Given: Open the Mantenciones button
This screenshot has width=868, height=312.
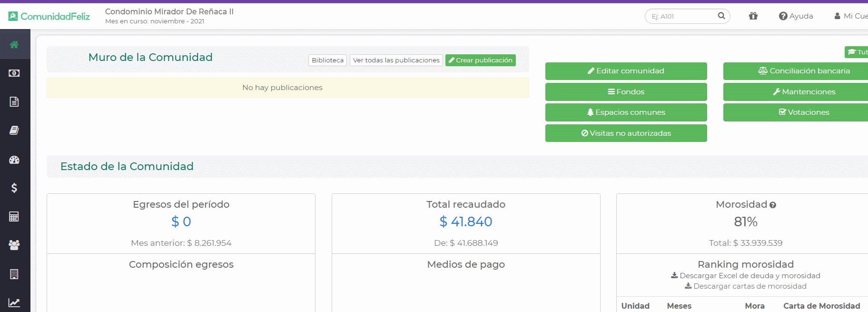Looking at the screenshot, I should [796, 92].
